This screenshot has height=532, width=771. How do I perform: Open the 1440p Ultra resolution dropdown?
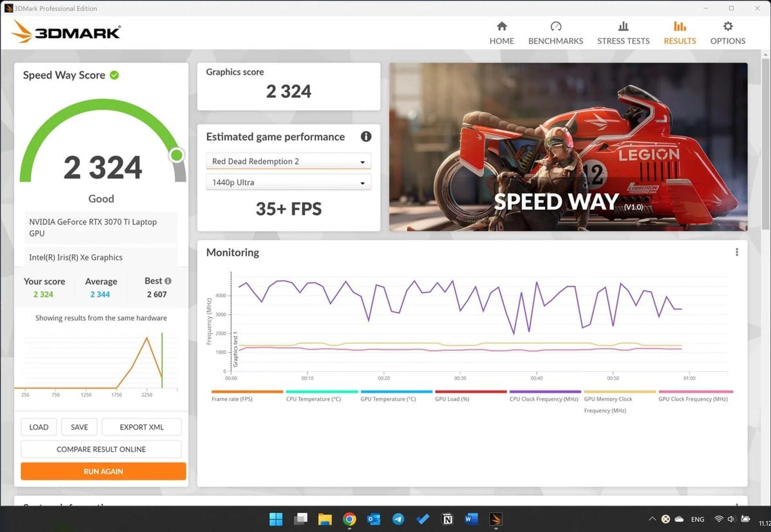288,182
